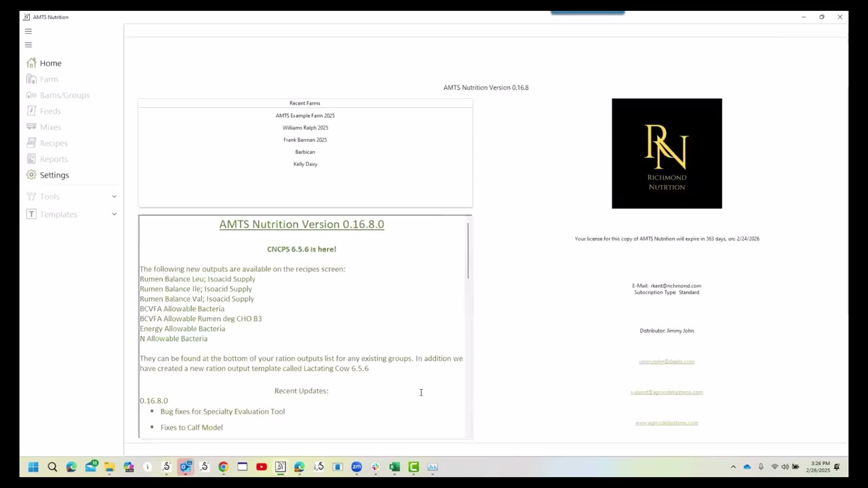This screenshot has width=868, height=488.
Task: Open the Mail app in taskbar
Action: click(90, 467)
